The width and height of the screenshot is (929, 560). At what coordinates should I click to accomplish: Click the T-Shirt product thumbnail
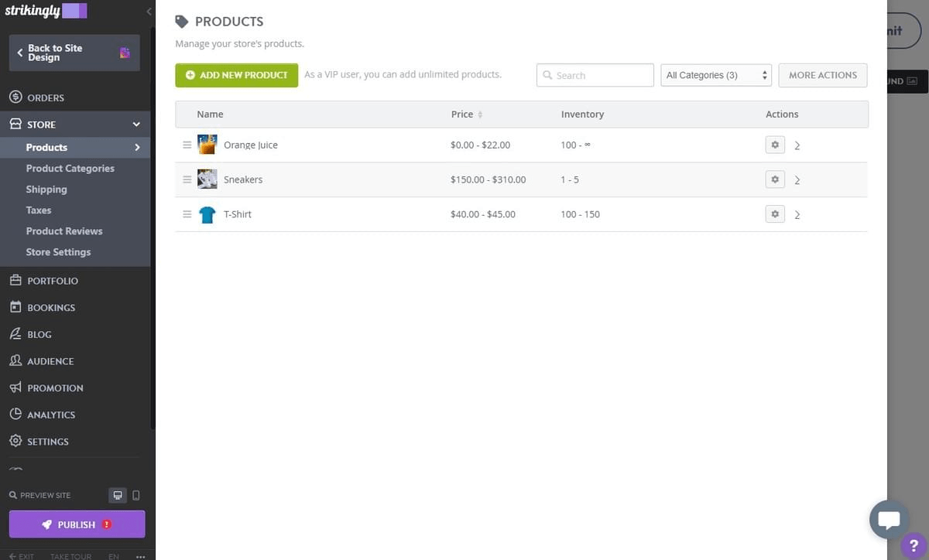pos(207,214)
